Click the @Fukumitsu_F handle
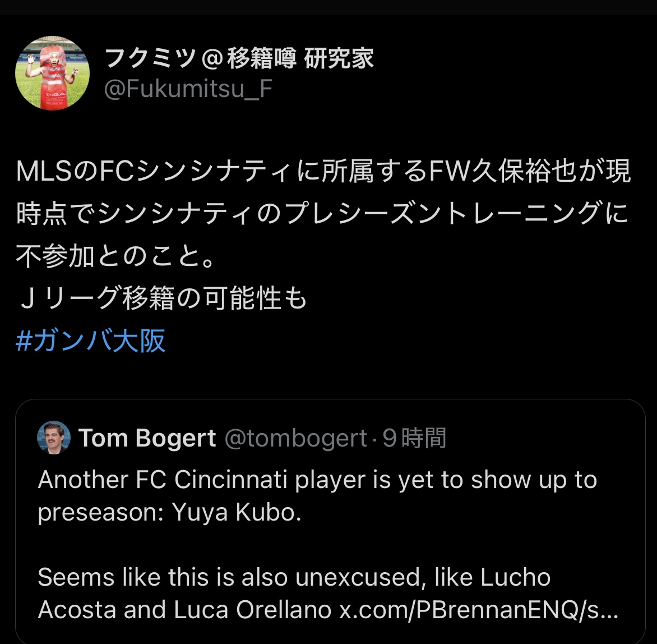Screen dimensions: 657x644 click(189, 89)
